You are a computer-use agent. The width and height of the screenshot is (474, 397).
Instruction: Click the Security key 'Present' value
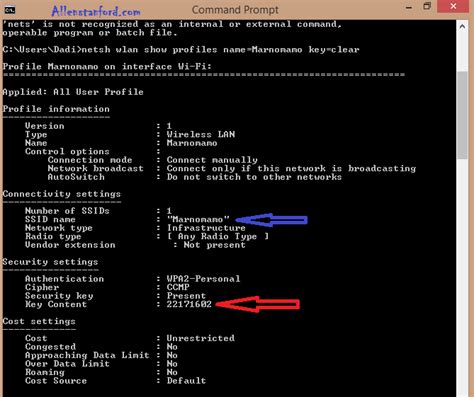(186, 296)
